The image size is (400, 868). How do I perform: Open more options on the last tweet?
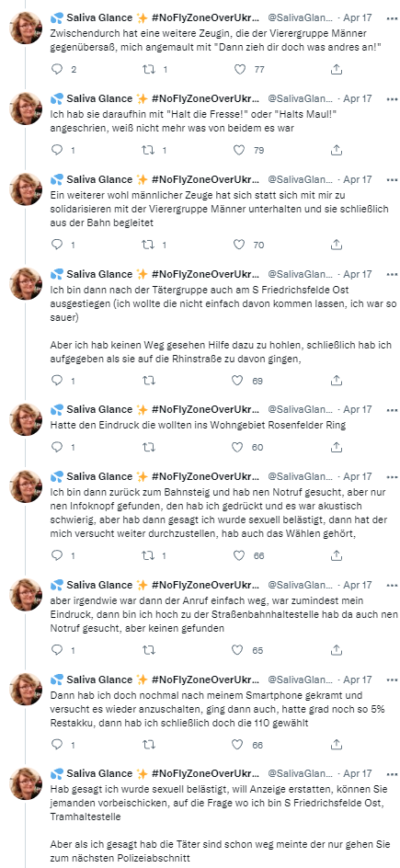point(392,774)
